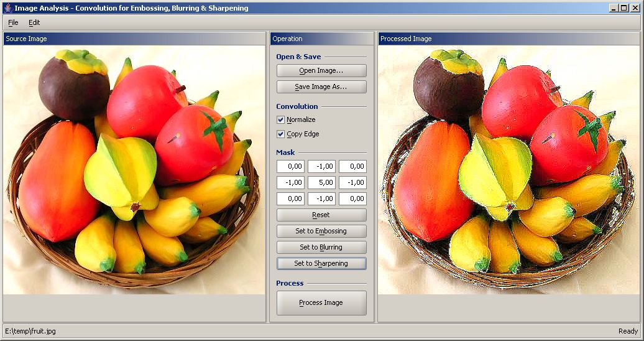The width and height of the screenshot is (644, 341).
Task: Select the mask center field showing 5,00
Action: [x=321, y=183]
